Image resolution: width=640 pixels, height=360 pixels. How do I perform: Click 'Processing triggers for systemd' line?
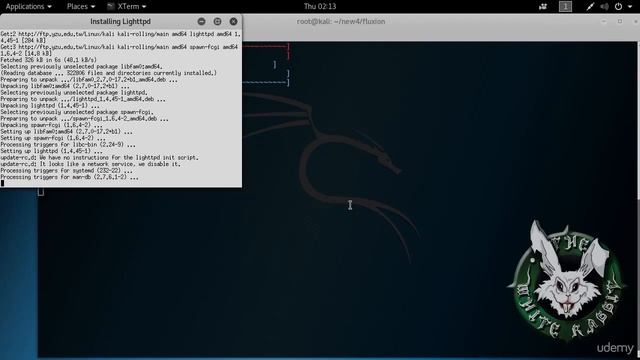[x=67, y=171]
